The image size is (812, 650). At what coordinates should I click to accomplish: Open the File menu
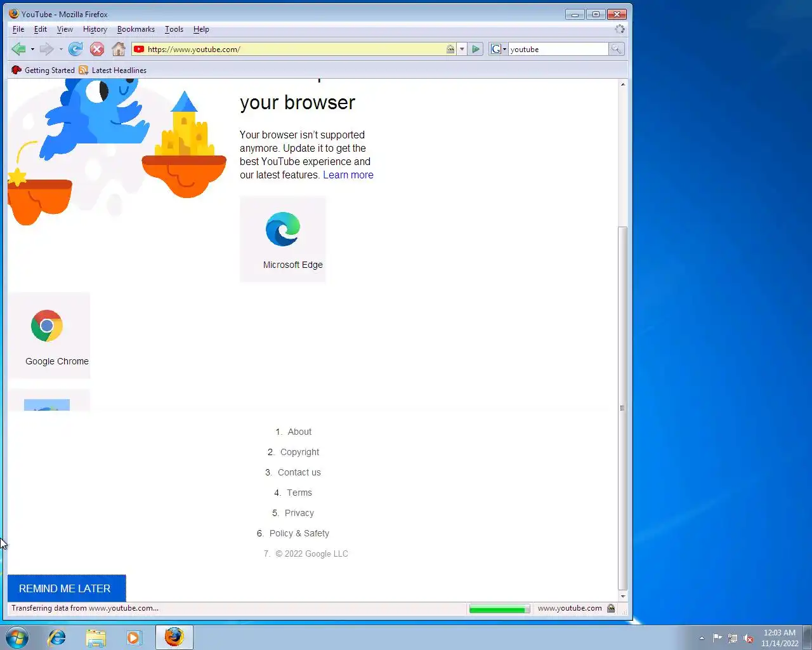[18, 29]
